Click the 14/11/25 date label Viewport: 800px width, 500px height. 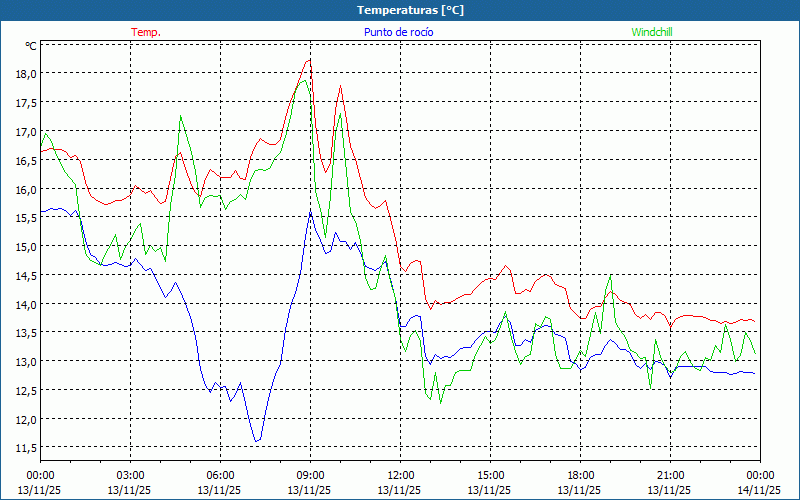tap(760, 490)
